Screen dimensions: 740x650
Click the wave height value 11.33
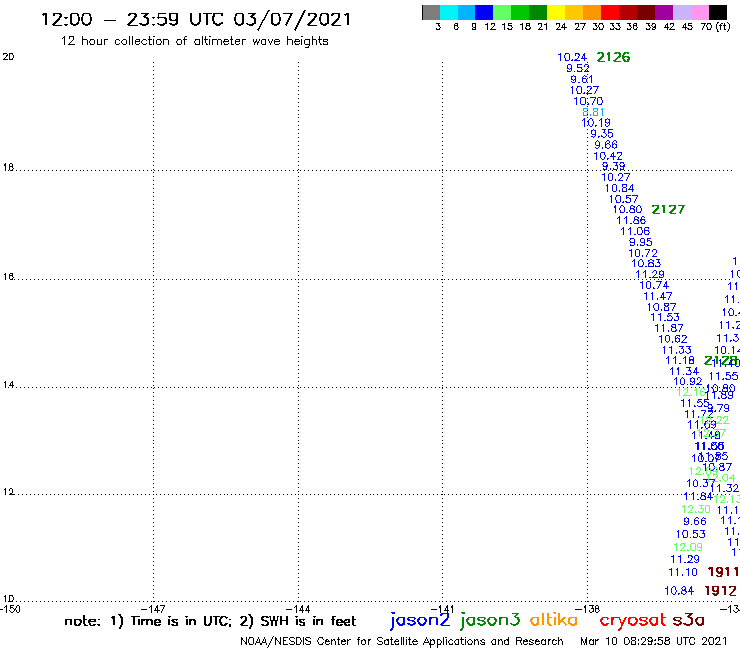(676, 350)
